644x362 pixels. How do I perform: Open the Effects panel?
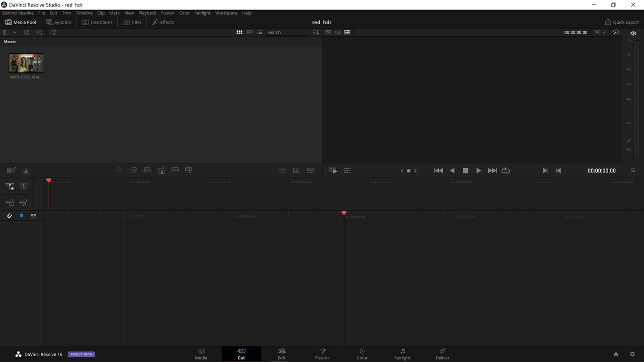163,22
